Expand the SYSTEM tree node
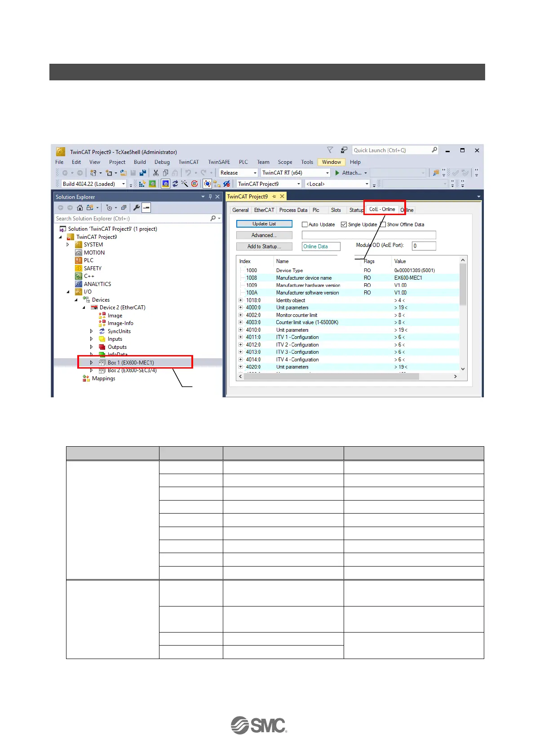535x756 pixels. click(x=68, y=245)
